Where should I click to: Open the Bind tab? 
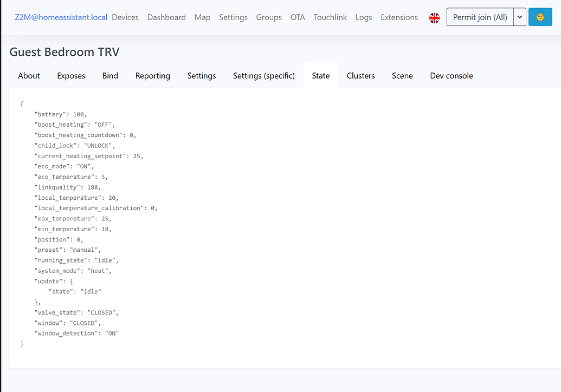click(x=110, y=76)
